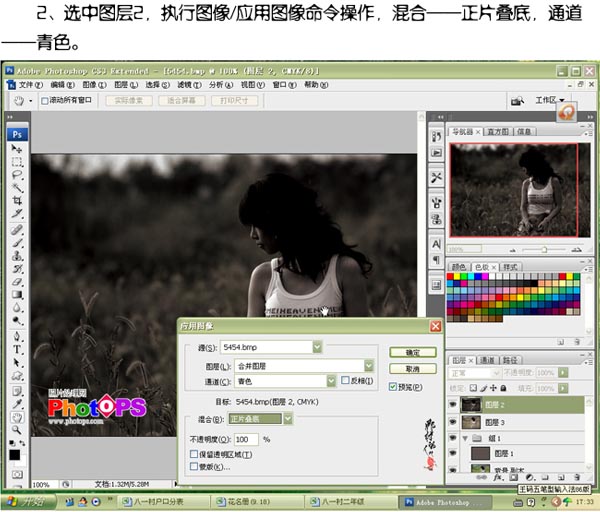This screenshot has width=600, height=512.
Task: Open the Source 源(S) dropdown
Action: [x=317, y=347]
